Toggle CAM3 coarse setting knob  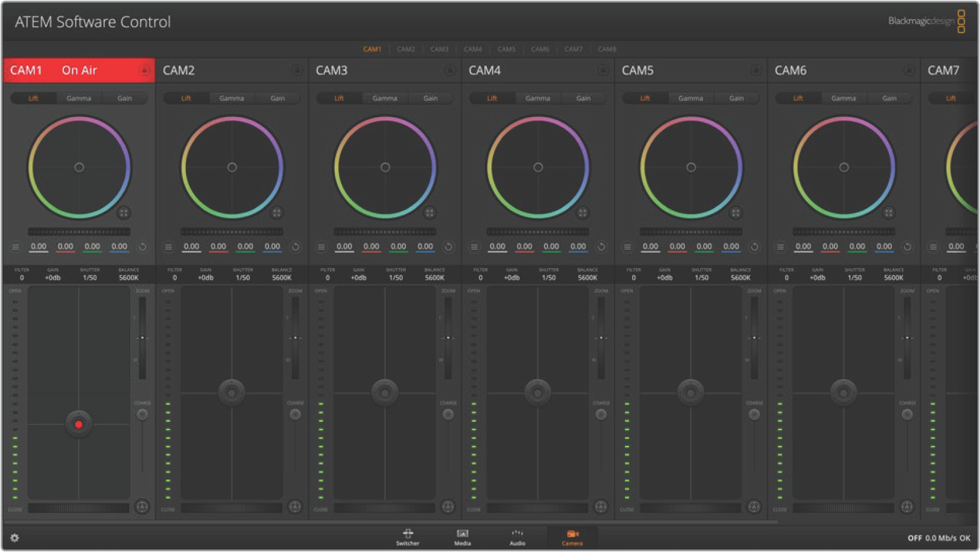point(448,415)
